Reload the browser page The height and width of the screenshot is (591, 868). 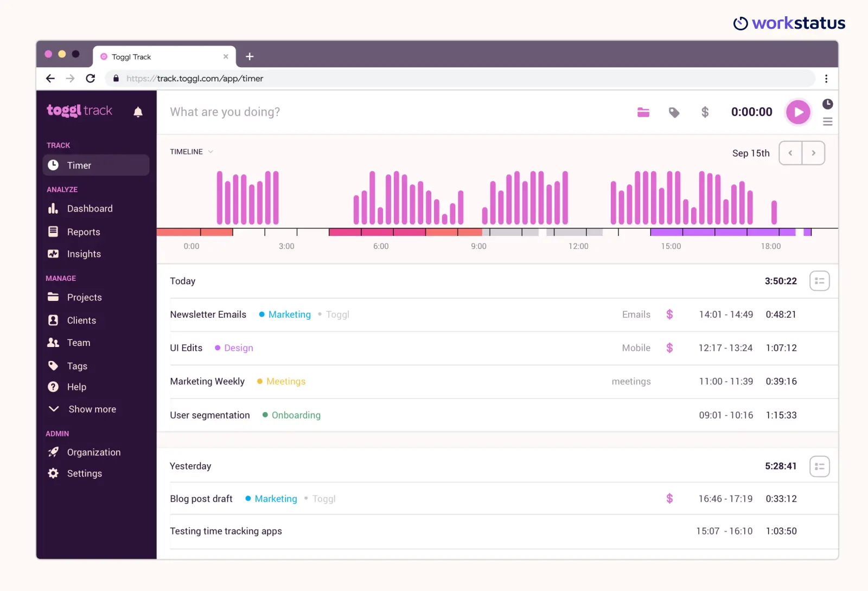(x=91, y=79)
